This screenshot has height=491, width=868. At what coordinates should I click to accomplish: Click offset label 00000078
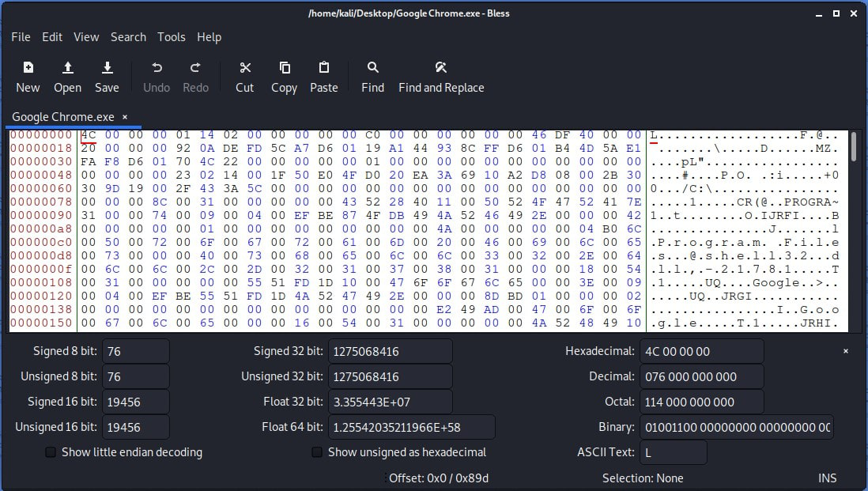point(41,202)
